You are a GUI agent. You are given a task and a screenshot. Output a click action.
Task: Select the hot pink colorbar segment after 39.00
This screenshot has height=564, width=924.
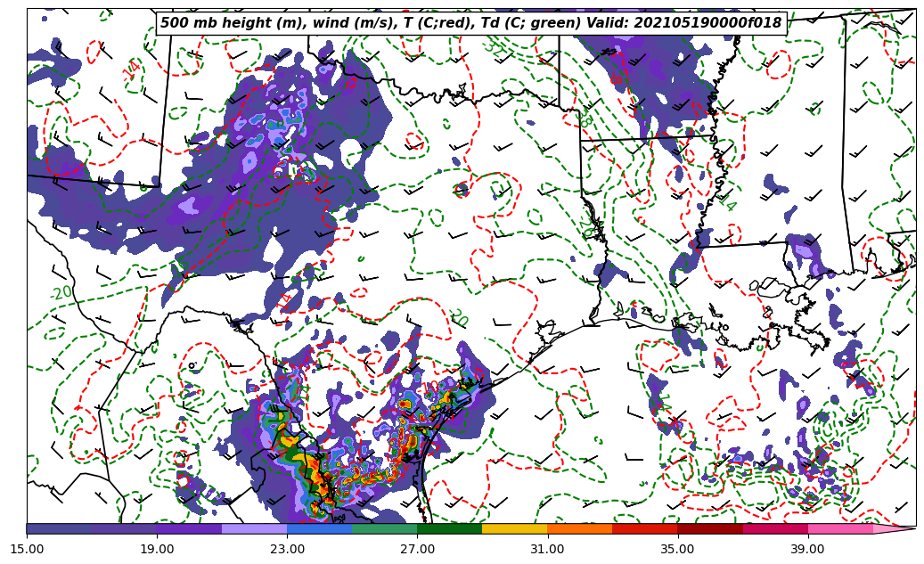[x=839, y=528]
